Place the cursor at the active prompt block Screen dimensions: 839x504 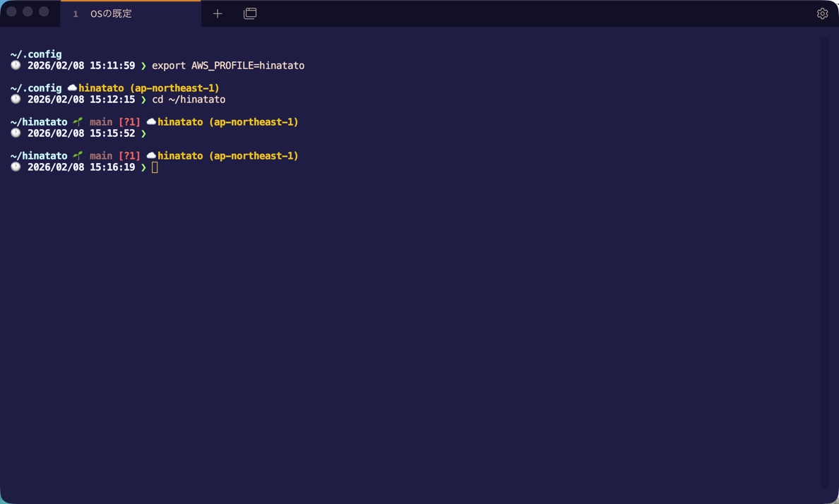tap(155, 167)
